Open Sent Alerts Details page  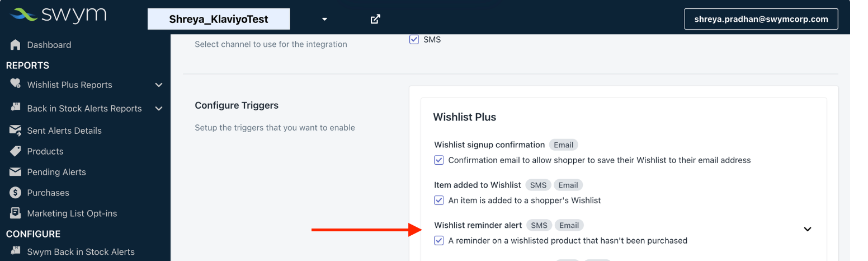pos(64,130)
